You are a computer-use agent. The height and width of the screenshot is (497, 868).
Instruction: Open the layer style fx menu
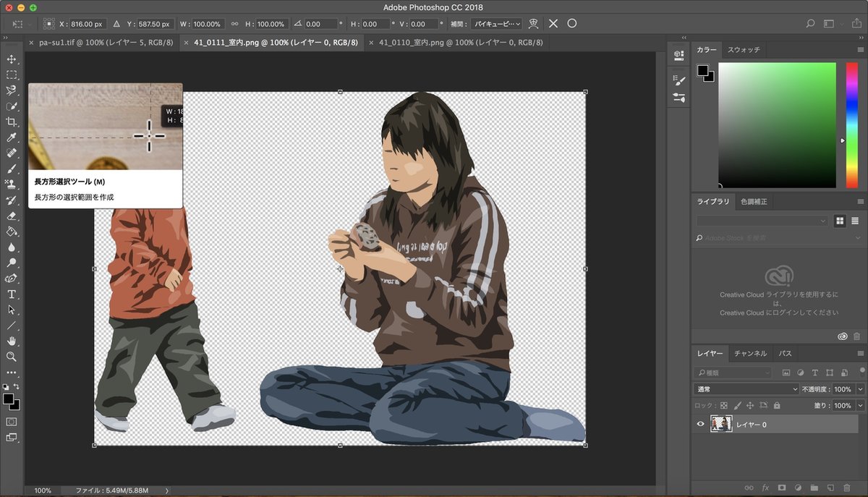click(765, 488)
